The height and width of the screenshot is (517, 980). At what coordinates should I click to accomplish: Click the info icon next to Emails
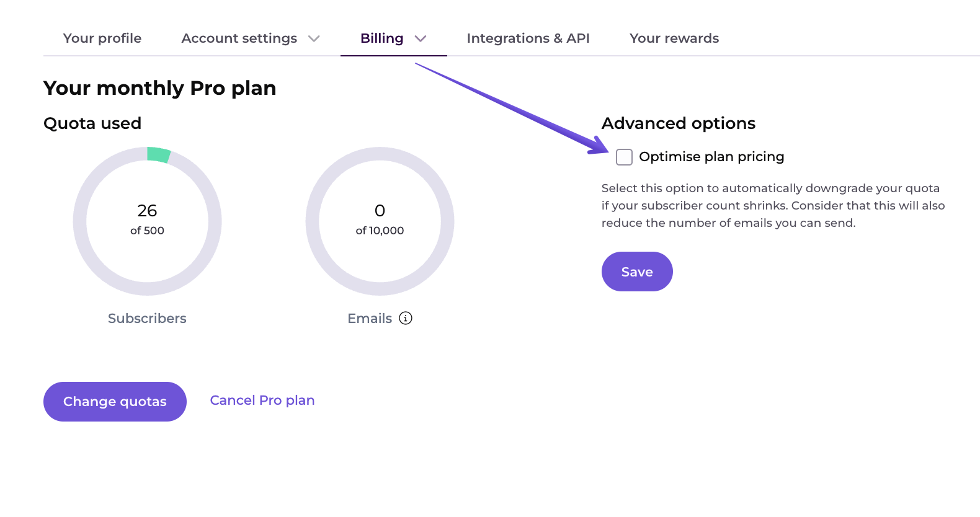(406, 318)
